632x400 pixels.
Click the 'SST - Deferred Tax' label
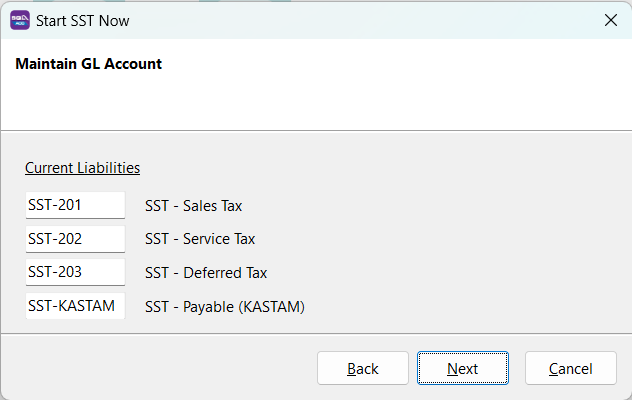[205, 272]
